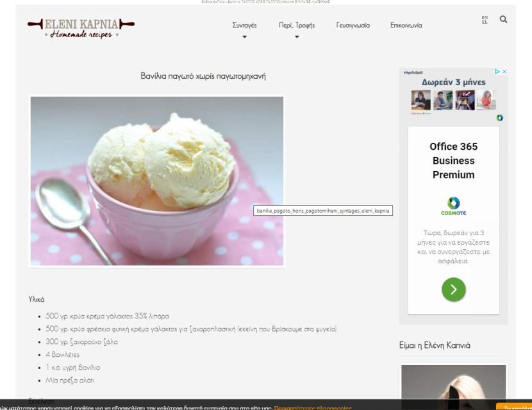Click the vanilla ice cream recipe photo
This screenshot has height=410, width=532.
[x=157, y=181]
